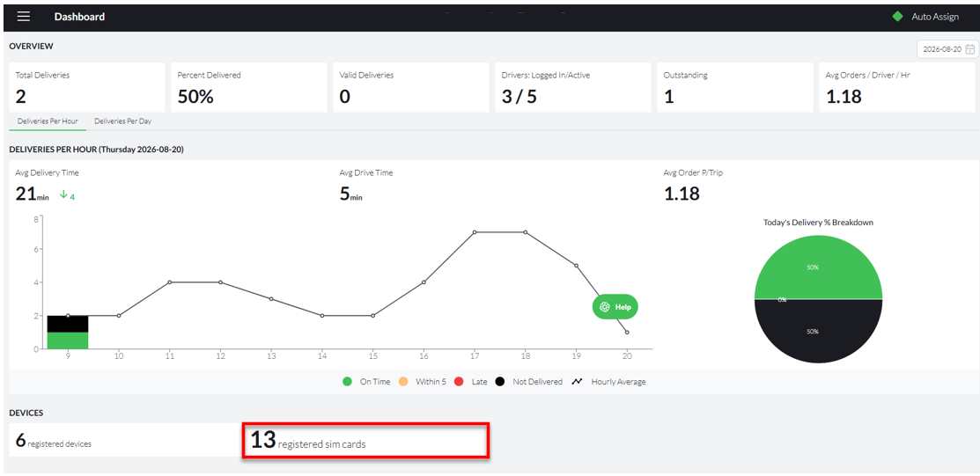This screenshot has height=476, width=980.
Task: Click the black pie chart slice
Action: tap(818, 331)
